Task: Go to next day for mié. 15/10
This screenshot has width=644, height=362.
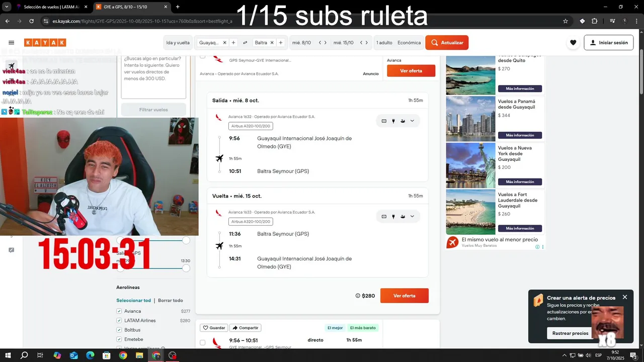Action: click(367, 43)
